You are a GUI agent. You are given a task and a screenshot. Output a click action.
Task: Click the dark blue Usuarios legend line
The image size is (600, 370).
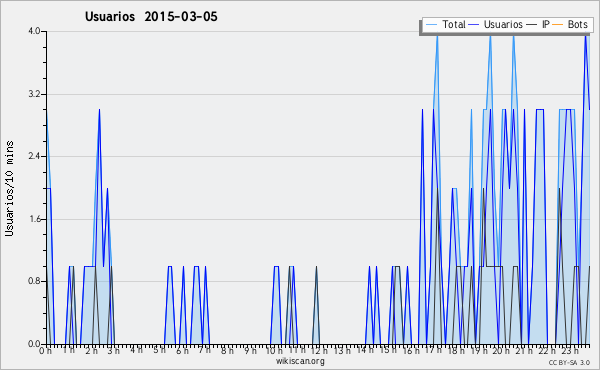(474, 25)
